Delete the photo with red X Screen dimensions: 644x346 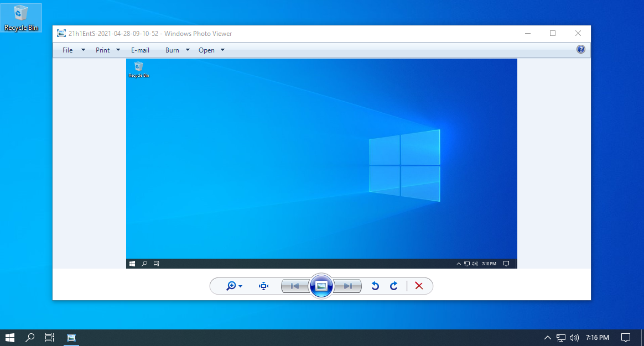[419, 286]
